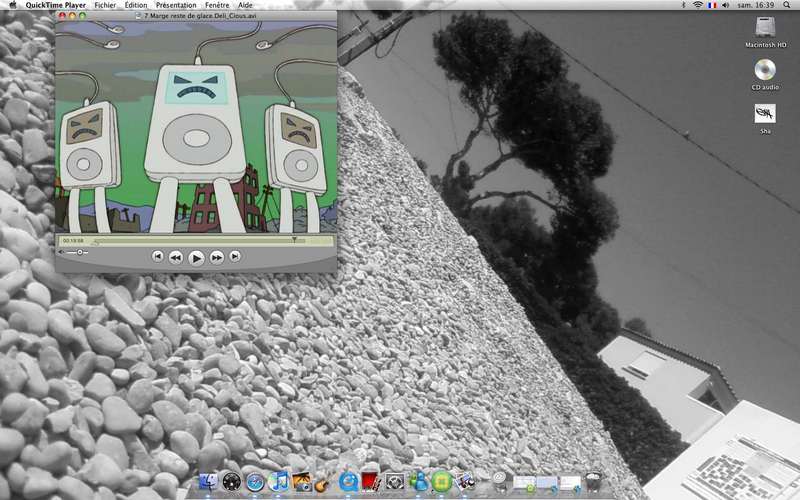The image size is (800, 500).
Task: Click the fast forward button
Action: click(217, 257)
